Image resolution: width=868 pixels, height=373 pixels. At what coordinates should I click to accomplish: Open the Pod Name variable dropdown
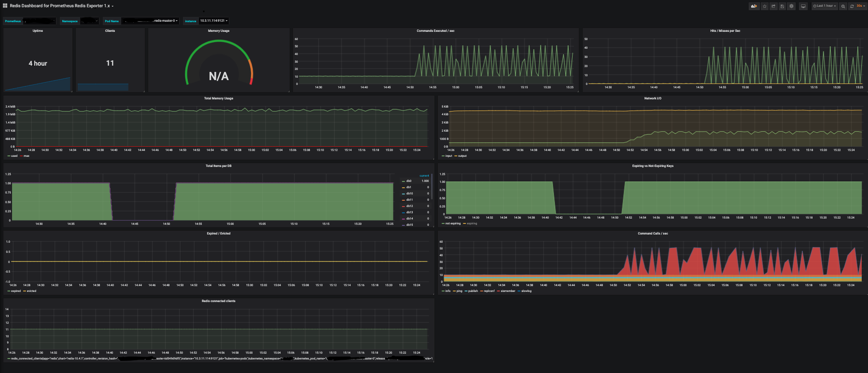(151, 21)
